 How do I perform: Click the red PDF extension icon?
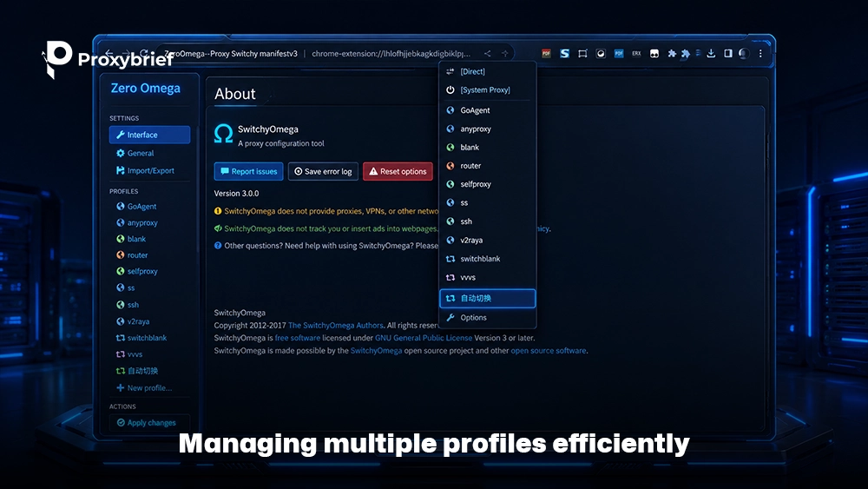(x=546, y=54)
